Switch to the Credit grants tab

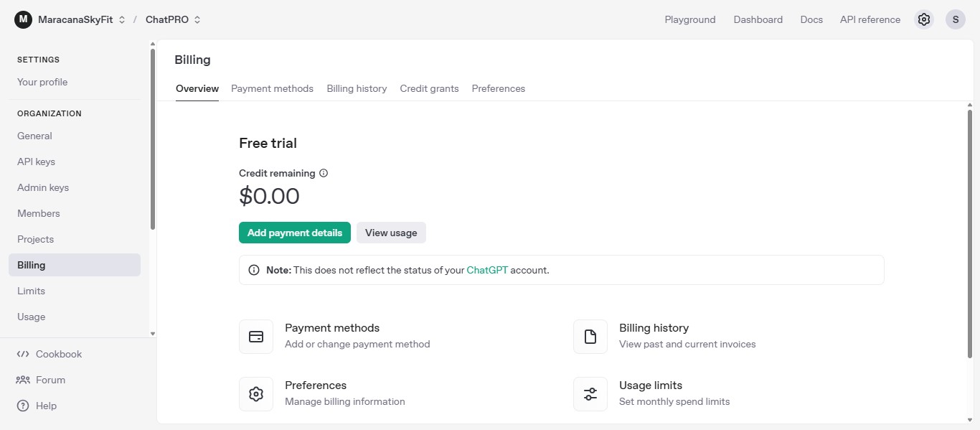pos(429,88)
